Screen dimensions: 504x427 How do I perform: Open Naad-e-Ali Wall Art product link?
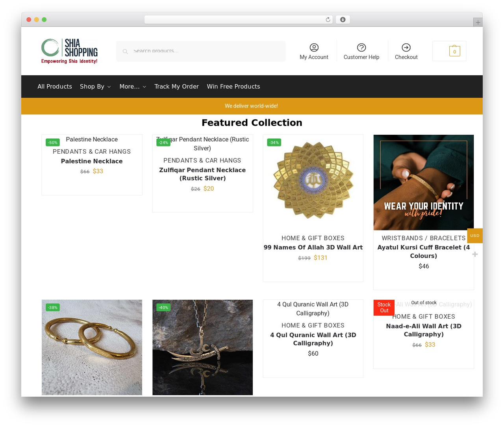click(424, 330)
